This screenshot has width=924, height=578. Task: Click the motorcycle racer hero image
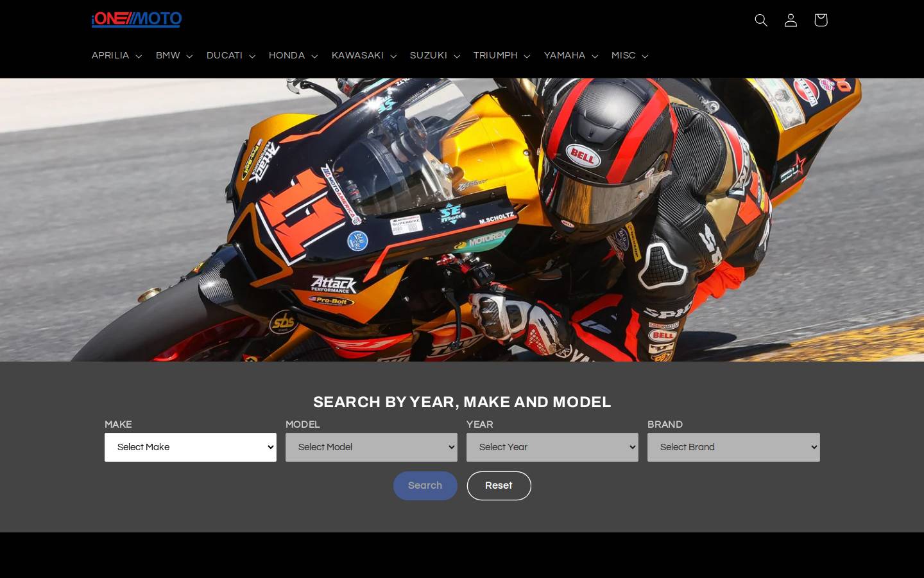[462, 220]
